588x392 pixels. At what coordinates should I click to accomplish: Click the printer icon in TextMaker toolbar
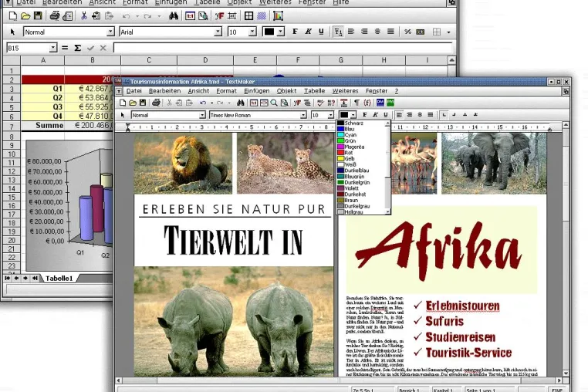pos(156,103)
